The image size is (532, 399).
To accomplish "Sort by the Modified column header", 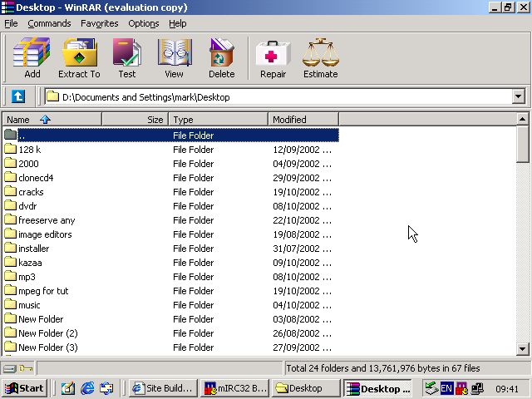I will (303, 120).
